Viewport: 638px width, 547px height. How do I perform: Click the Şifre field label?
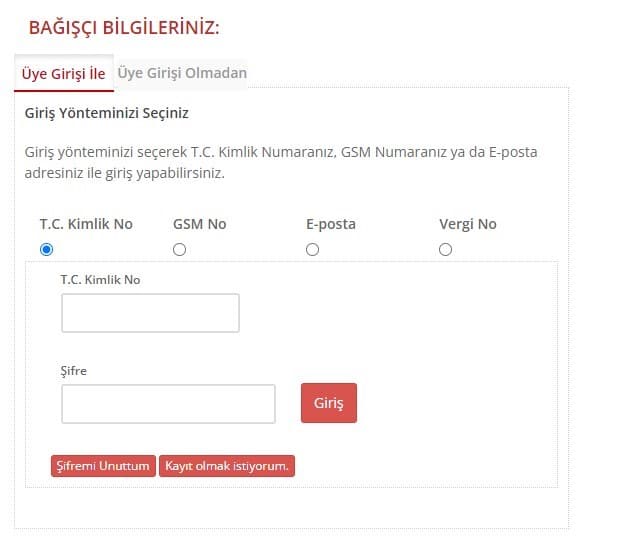click(x=75, y=371)
